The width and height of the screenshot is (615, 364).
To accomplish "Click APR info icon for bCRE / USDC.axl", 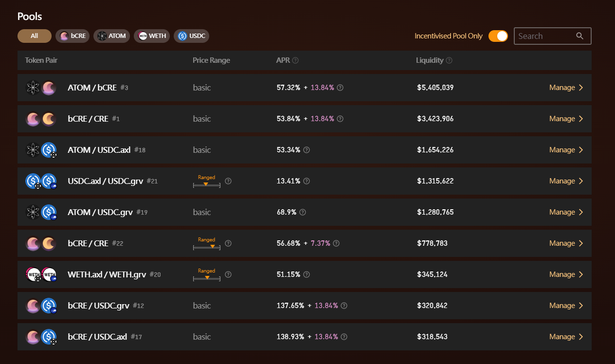I will 344,337.
